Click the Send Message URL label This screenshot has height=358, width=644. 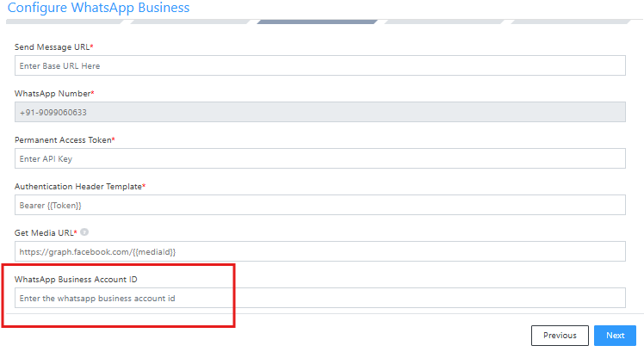point(53,46)
